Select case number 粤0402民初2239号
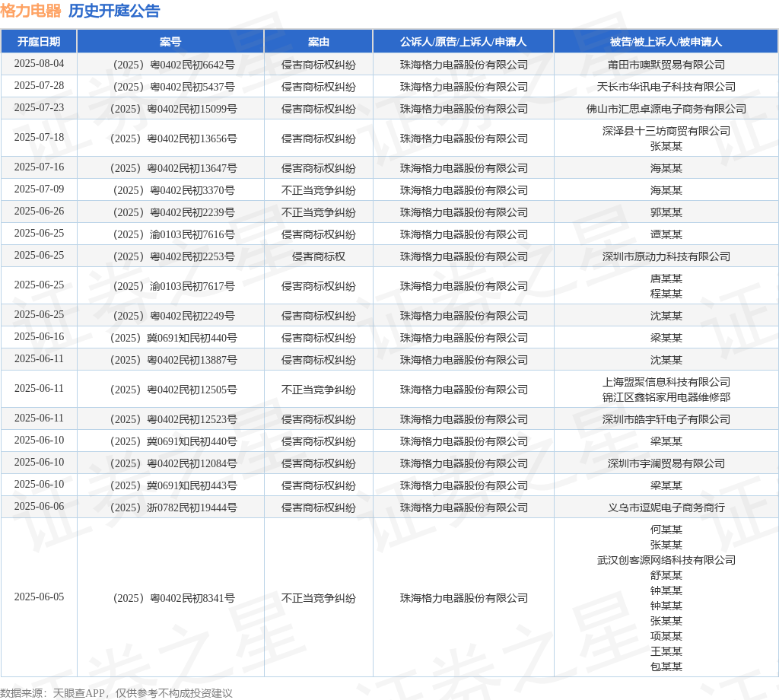The height and width of the screenshot is (700, 779). (173, 212)
